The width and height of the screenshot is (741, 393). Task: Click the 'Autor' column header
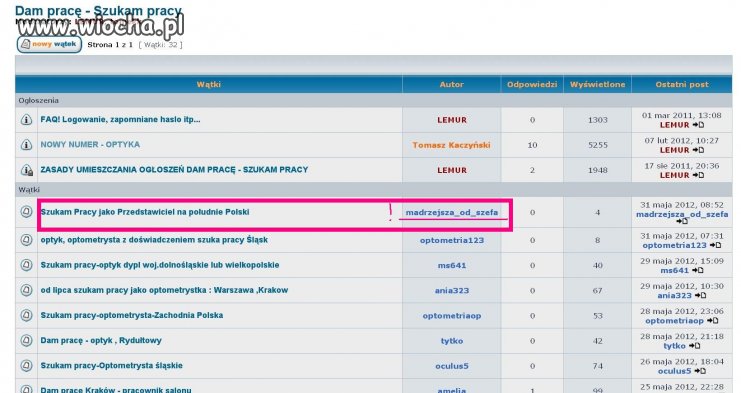click(x=452, y=85)
